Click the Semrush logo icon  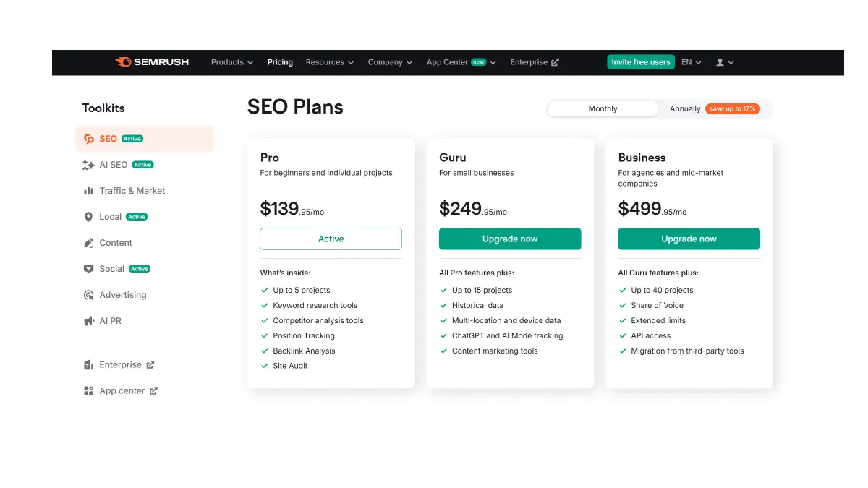(x=123, y=62)
